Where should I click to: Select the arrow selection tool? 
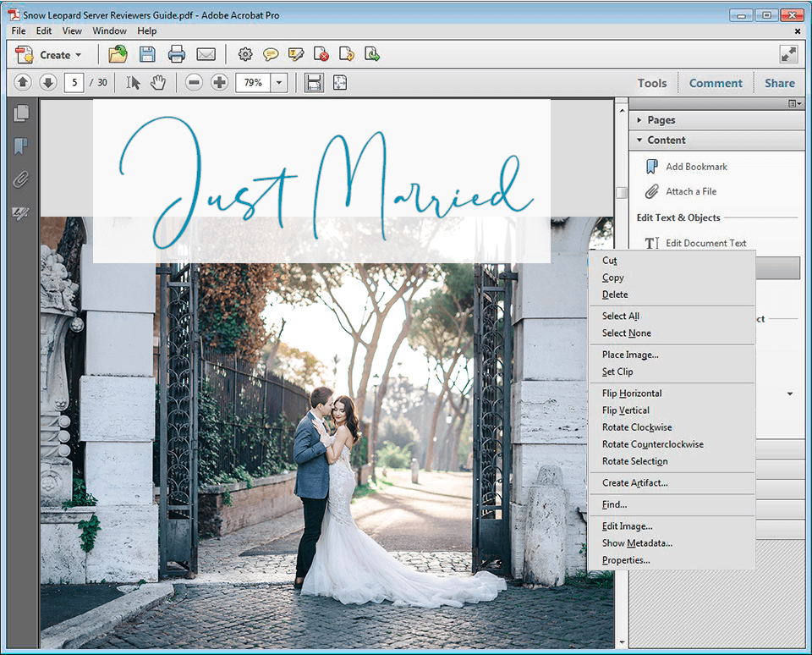click(133, 82)
